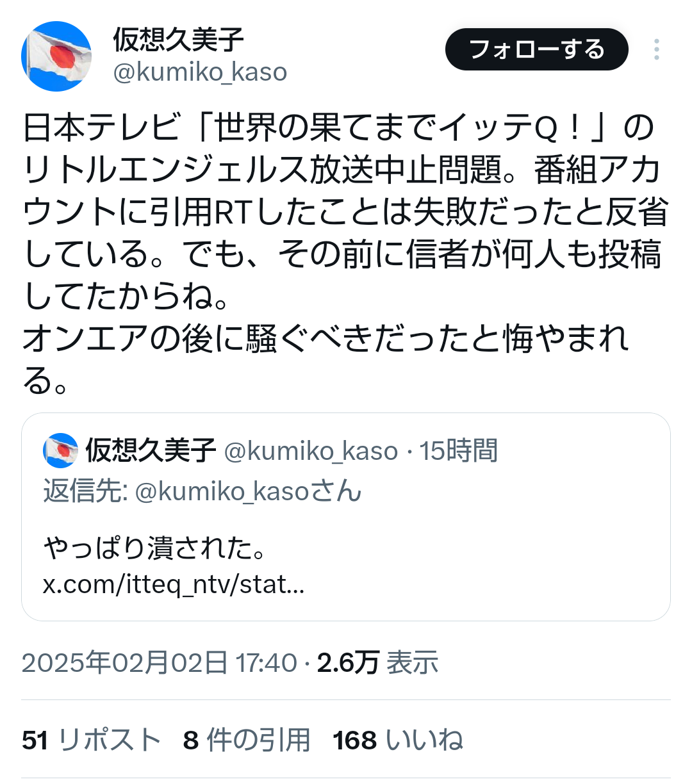This screenshot has width=692, height=784.
Task: Open the x.com/itteq_ntv link in the quoted post
Action: pyautogui.click(x=173, y=584)
